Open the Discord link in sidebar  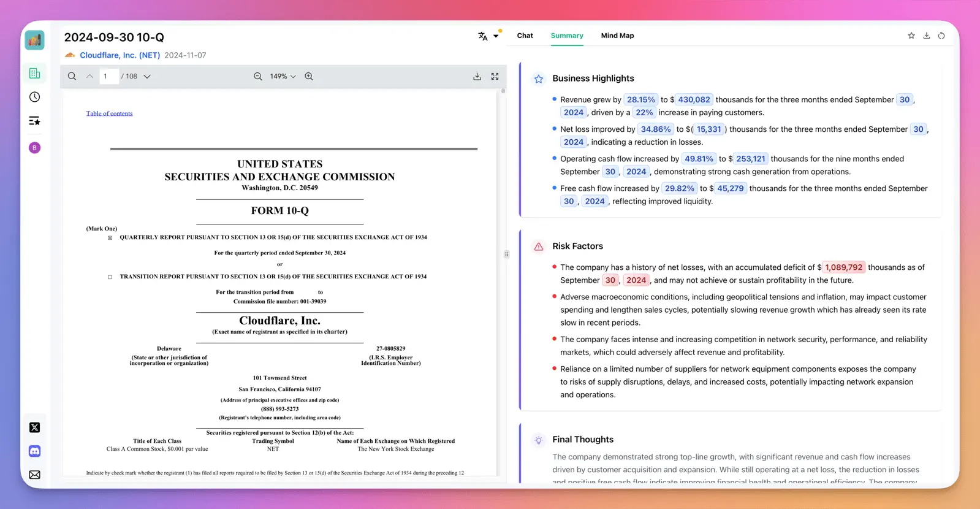(35, 451)
